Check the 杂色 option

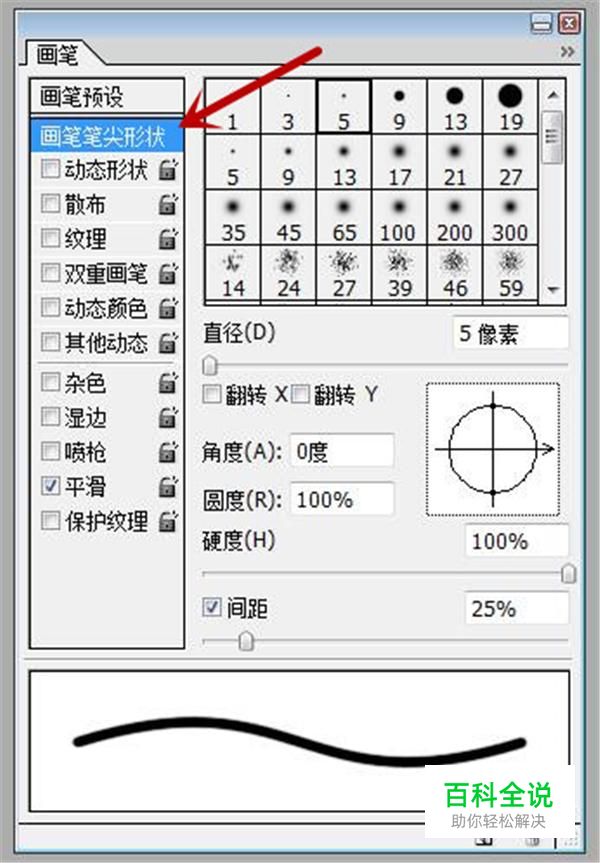point(50,382)
